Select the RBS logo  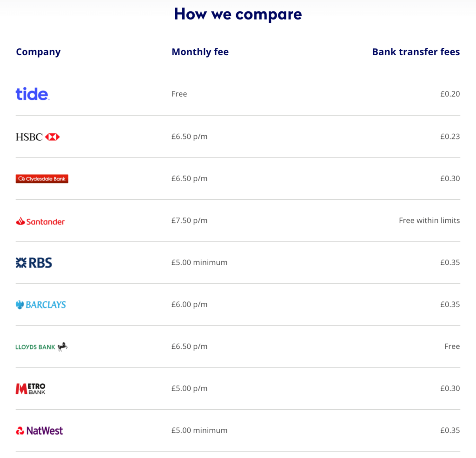33,262
